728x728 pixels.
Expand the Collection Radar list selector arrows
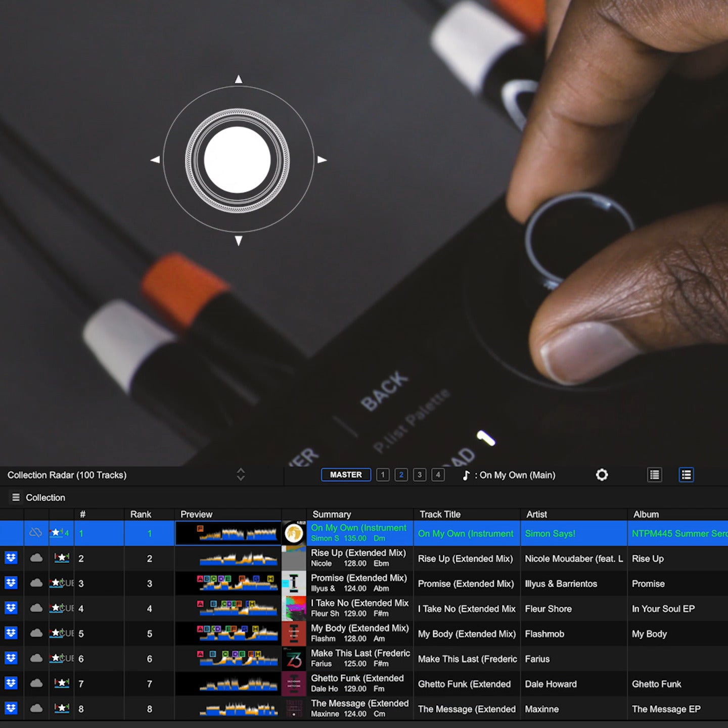click(x=241, y=475)
